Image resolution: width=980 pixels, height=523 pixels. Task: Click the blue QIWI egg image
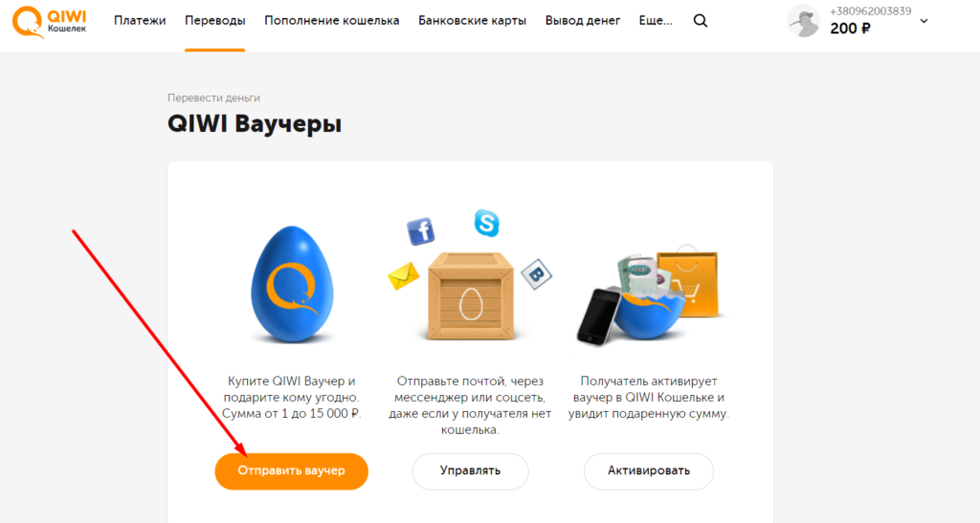292,284
